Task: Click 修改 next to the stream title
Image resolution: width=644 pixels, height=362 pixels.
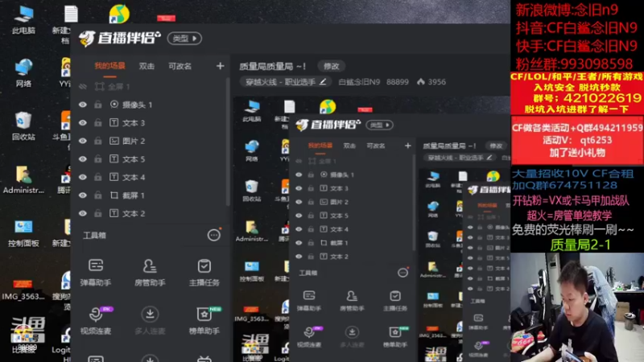Action: (331, 66)
